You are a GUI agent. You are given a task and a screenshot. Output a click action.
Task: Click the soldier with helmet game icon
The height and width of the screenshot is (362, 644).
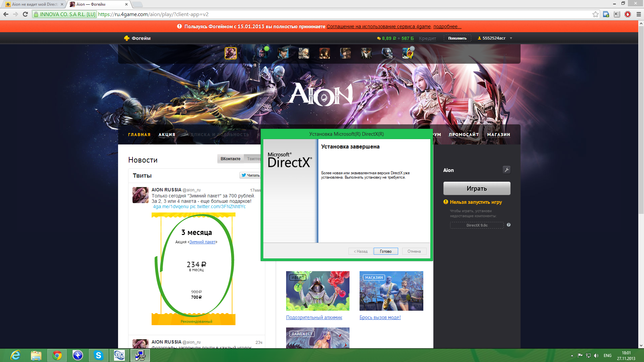pyautogui.click(x=387, y=53)
